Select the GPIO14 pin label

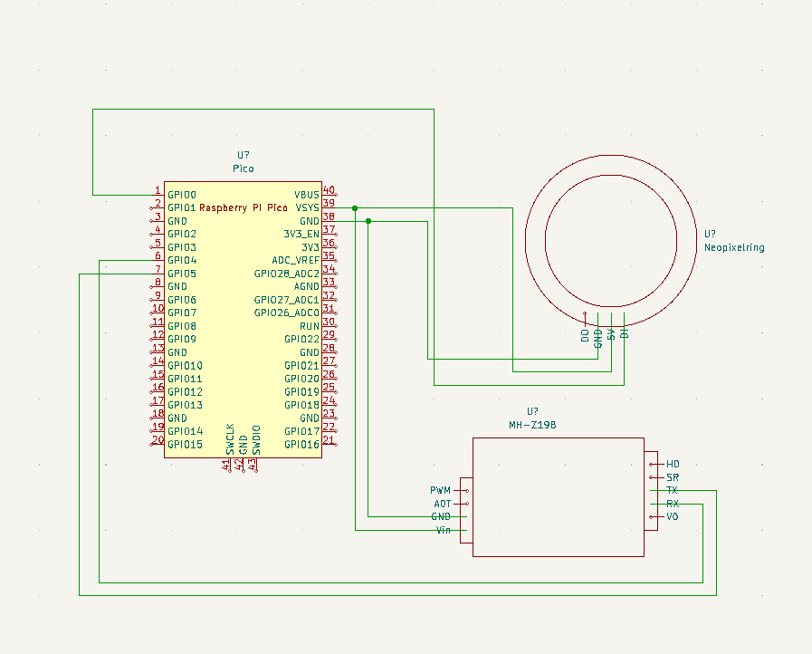click(185, 432)
